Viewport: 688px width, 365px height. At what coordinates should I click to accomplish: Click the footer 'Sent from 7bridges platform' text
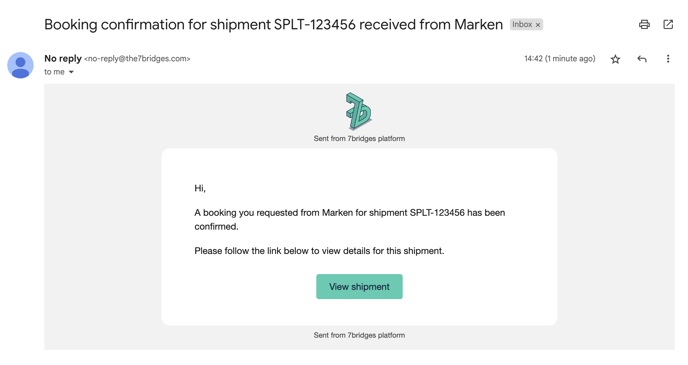pyautogui.click(x=359, y=335)
